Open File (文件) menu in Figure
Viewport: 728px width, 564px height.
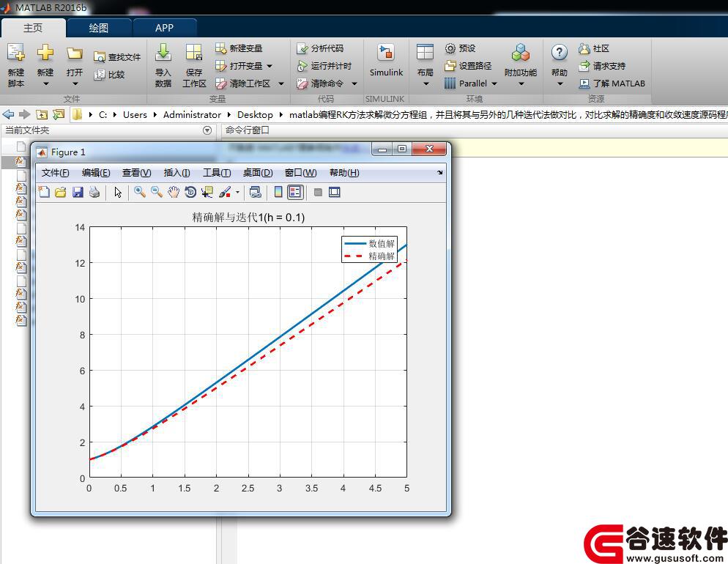click(55, 173)
